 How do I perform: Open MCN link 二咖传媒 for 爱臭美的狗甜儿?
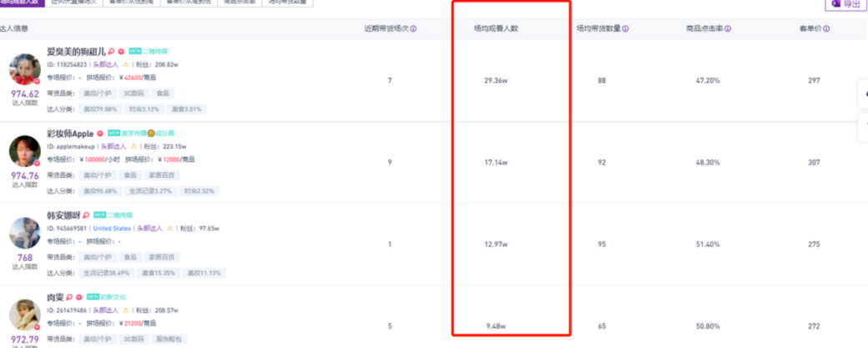(x=154, y=51)
